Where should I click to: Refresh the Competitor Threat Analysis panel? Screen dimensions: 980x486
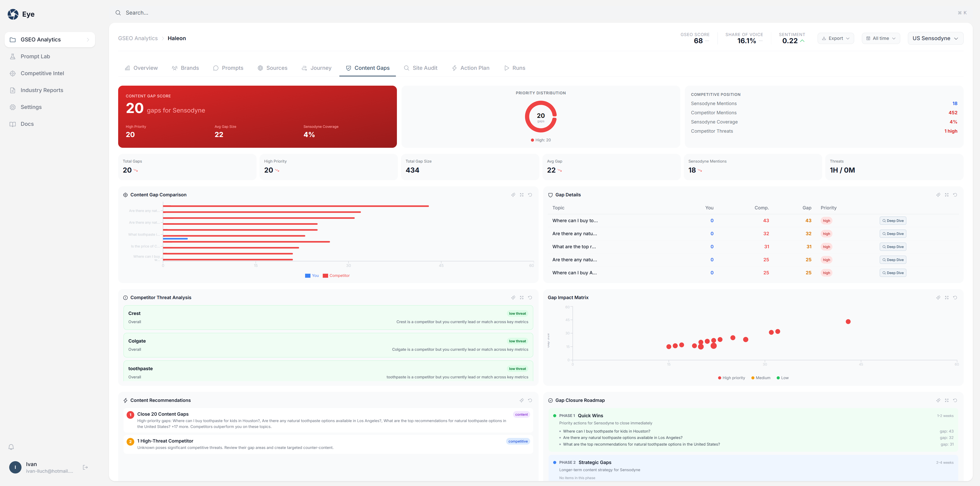[530, 297]
